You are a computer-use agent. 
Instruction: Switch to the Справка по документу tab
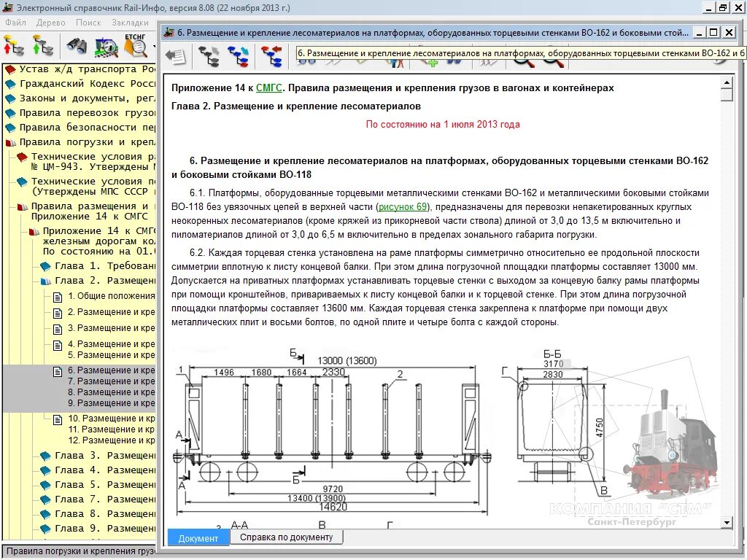(286, 537)
